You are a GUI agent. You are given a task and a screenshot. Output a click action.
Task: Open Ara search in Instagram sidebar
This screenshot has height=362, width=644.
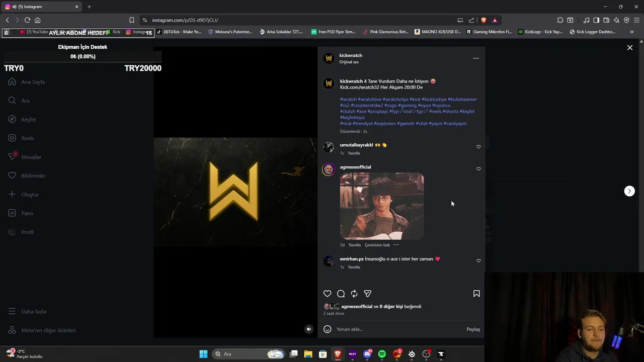(19, 101)
